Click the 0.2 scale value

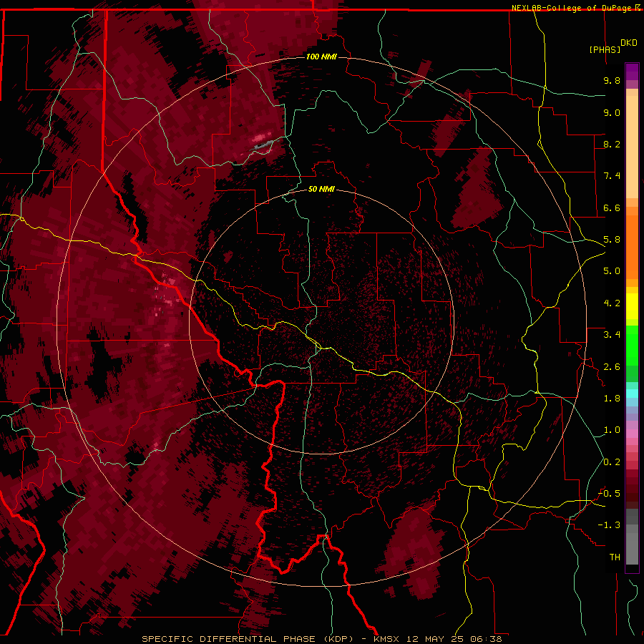[x=612, y=462]
